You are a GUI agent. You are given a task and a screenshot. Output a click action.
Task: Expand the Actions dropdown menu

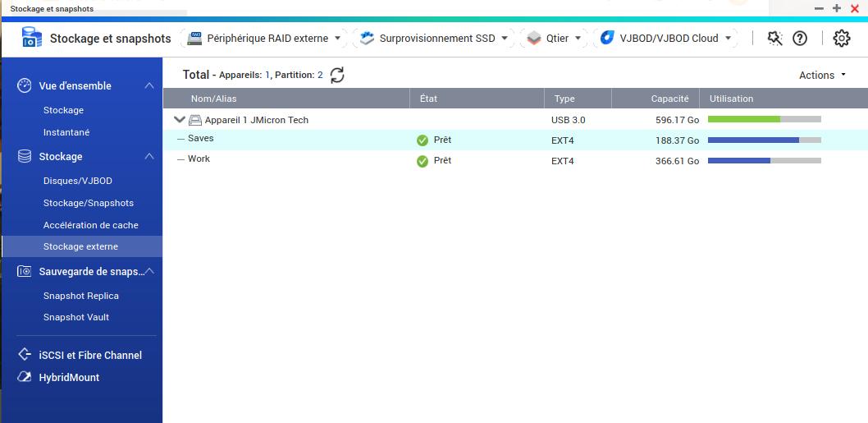tap(822, 75)
